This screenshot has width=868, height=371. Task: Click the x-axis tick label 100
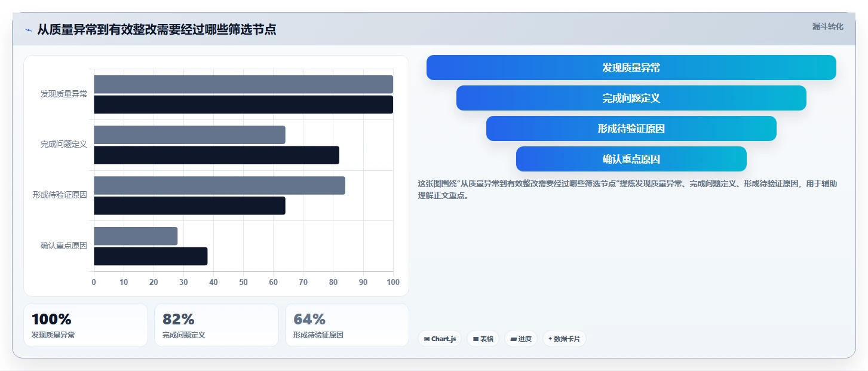[393, 282]
